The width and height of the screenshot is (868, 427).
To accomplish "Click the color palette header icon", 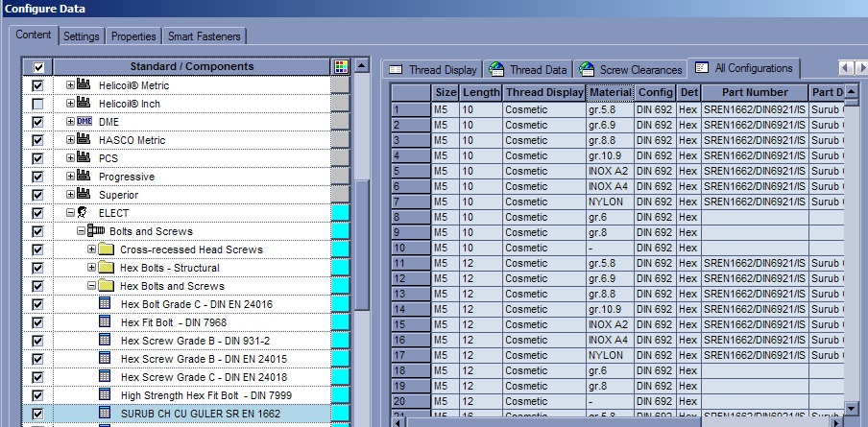I will [341, 67].
